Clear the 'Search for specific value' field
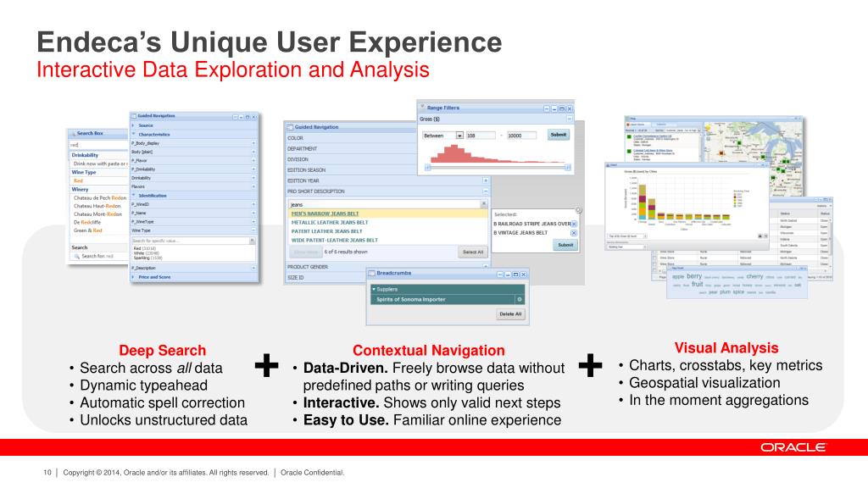868x488 pixels. click(252, 241)
